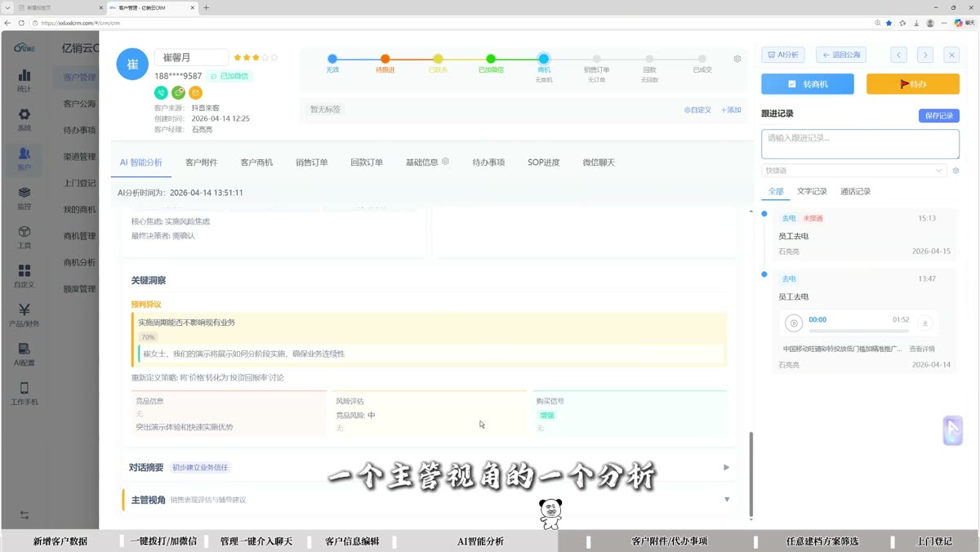Switch to the SOP进度 tab
The width and height of the screenshot is (980, 552).
[544, 162]
